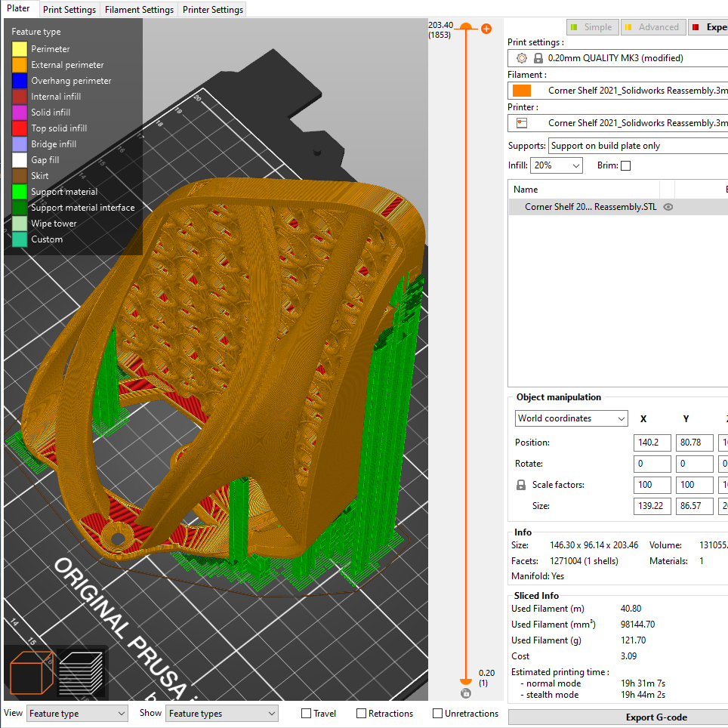Image resolution: width=728 pixels, height=728 pixels.
Task: Click the lock icon beside 0.20mm QUALITY preset
Action: click(x=538, y=58)
